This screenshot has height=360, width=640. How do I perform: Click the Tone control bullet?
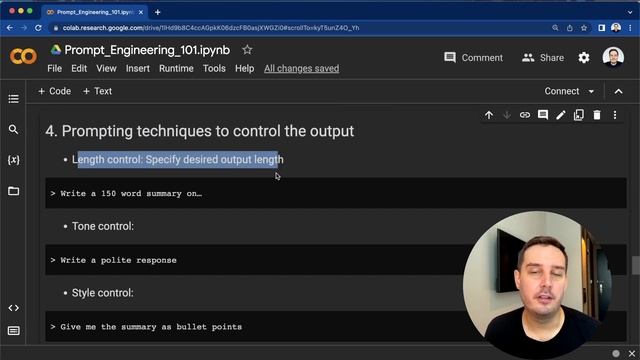[103, 226]
